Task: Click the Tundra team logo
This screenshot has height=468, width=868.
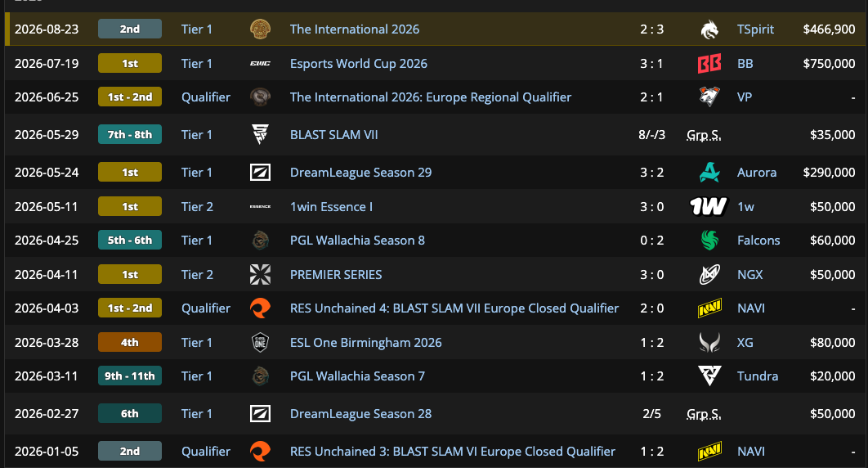Action: (x=709, y=376)
